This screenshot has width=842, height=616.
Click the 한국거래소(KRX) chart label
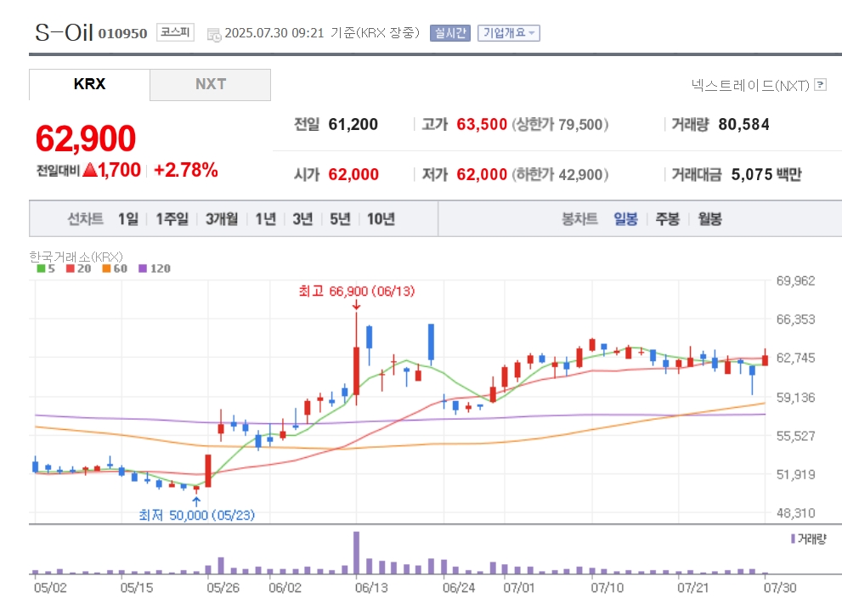pos(76,257)
